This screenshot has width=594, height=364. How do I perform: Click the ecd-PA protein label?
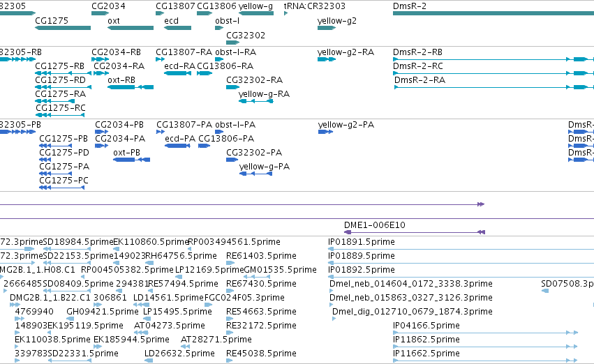pos(180,139)
